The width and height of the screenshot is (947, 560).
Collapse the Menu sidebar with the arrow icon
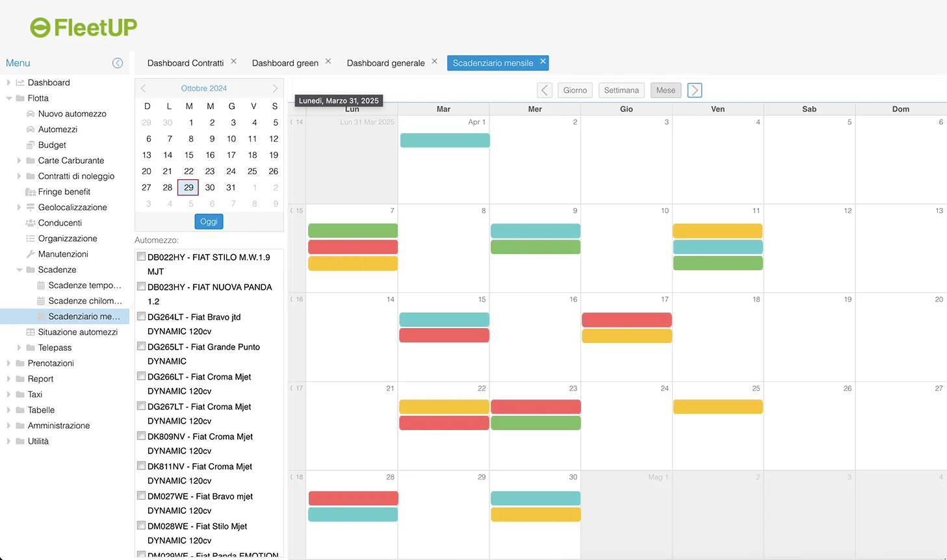118,63
